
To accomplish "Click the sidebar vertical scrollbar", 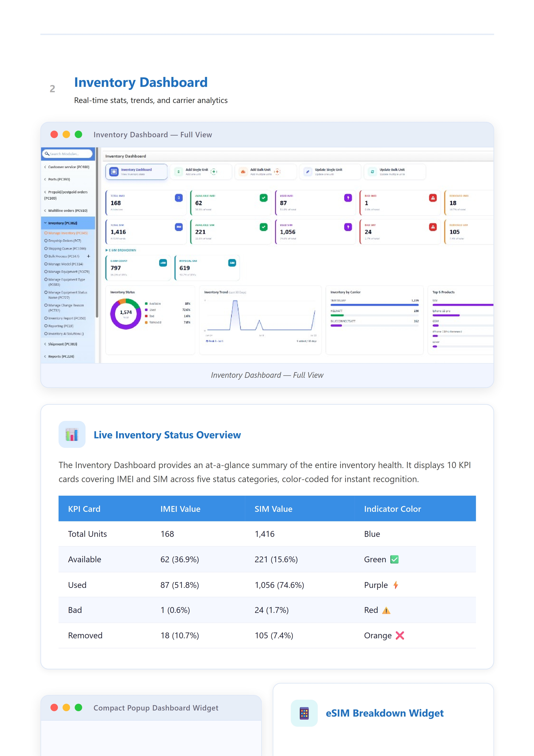I will click(x=97, y=233).
